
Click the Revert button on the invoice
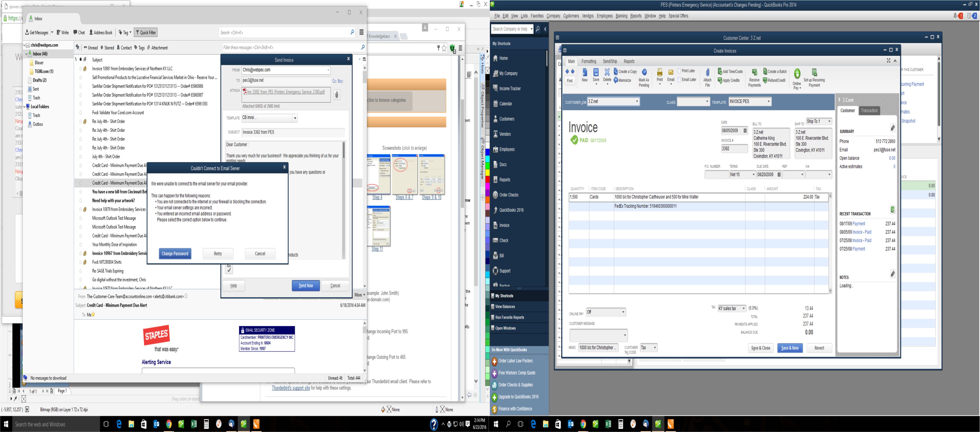(x=819, y=348)
